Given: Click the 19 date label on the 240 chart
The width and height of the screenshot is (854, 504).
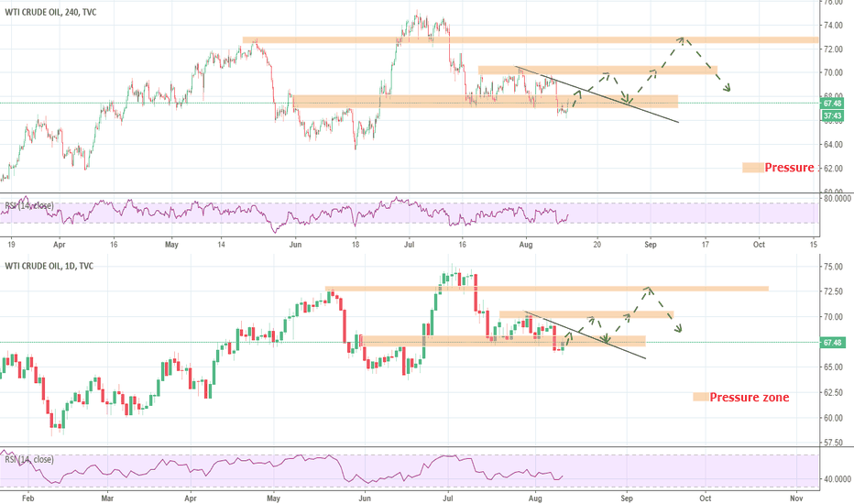Looking at the screenshot, I should [11, 245].
